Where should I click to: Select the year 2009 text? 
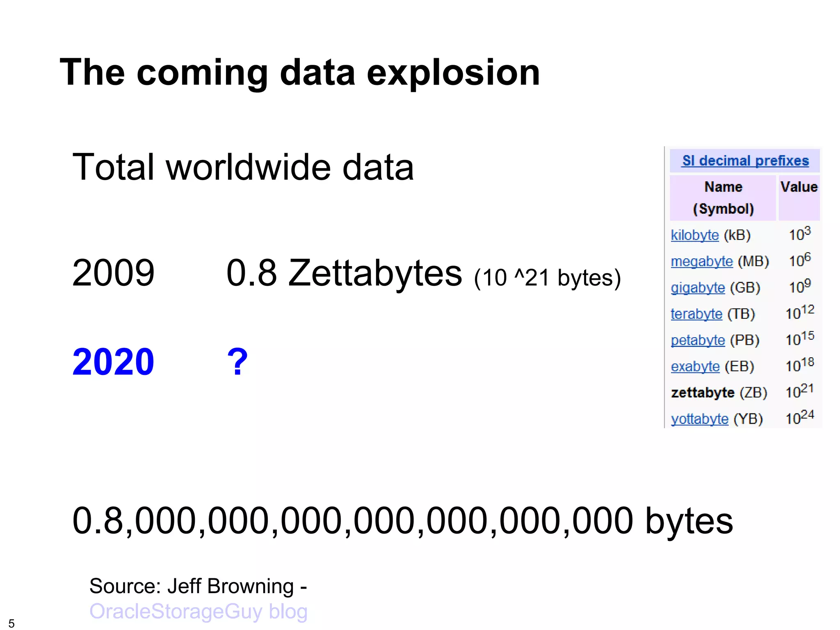[x=113, y=273]
